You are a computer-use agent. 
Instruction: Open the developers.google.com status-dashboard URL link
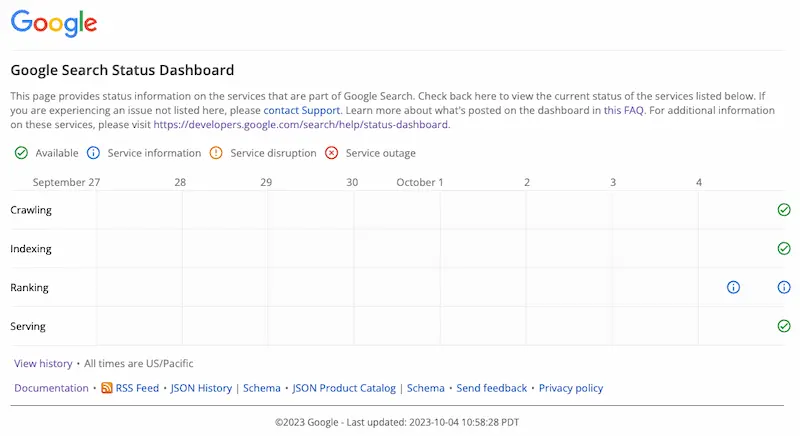click(x=301, y=124)
